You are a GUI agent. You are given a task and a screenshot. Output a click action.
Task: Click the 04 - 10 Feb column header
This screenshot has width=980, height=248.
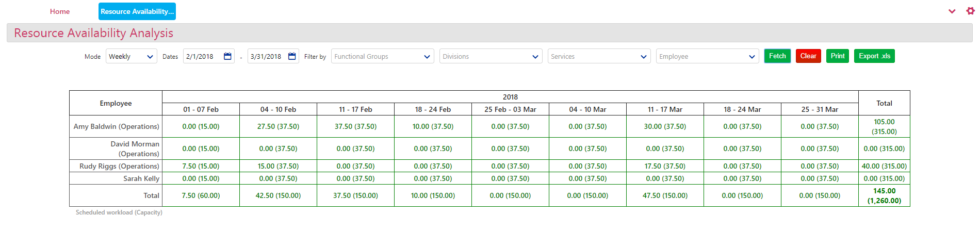[278, 109]
